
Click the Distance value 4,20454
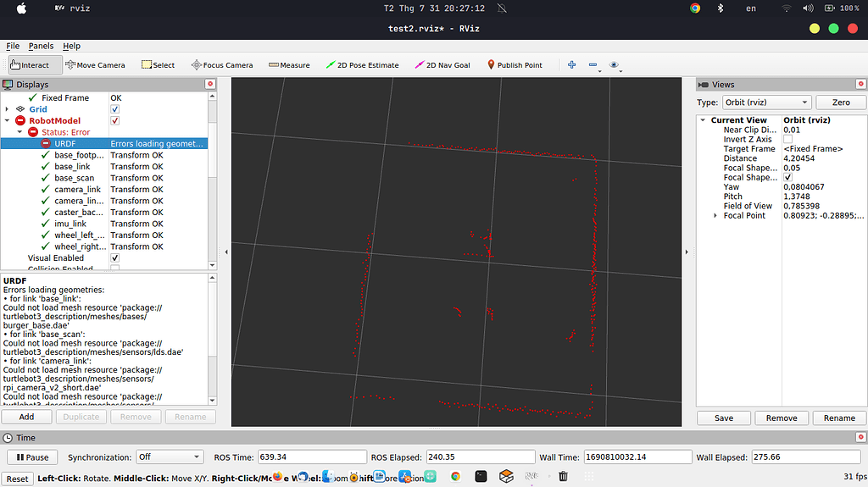(x=798, y=158)
